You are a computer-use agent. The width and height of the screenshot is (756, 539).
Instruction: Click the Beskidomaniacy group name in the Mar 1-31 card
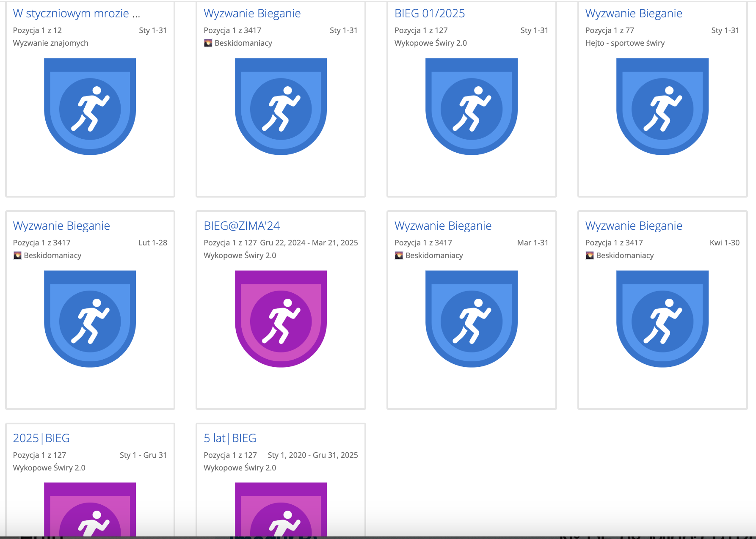coord(434,256)
